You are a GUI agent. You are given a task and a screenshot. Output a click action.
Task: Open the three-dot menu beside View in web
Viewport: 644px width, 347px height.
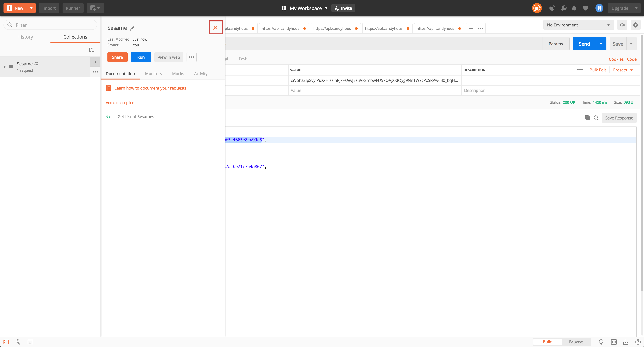click(x=191, y=57)
